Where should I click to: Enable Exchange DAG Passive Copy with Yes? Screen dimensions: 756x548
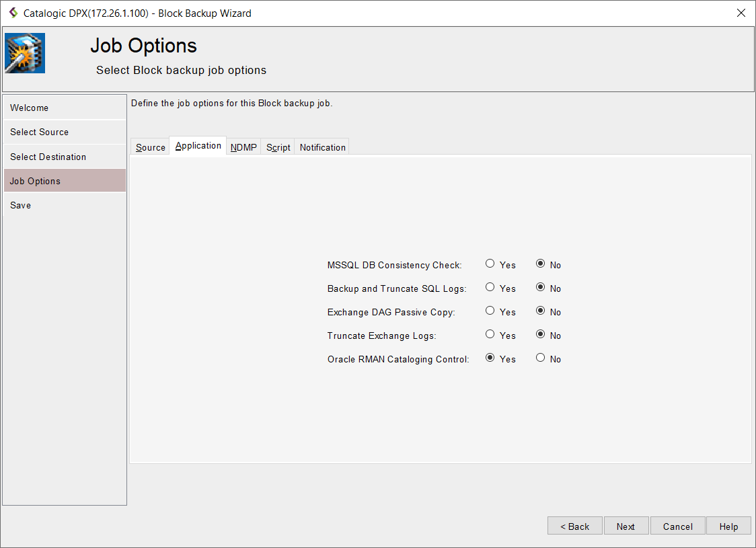pyautogui.click(x=490, y=311)
